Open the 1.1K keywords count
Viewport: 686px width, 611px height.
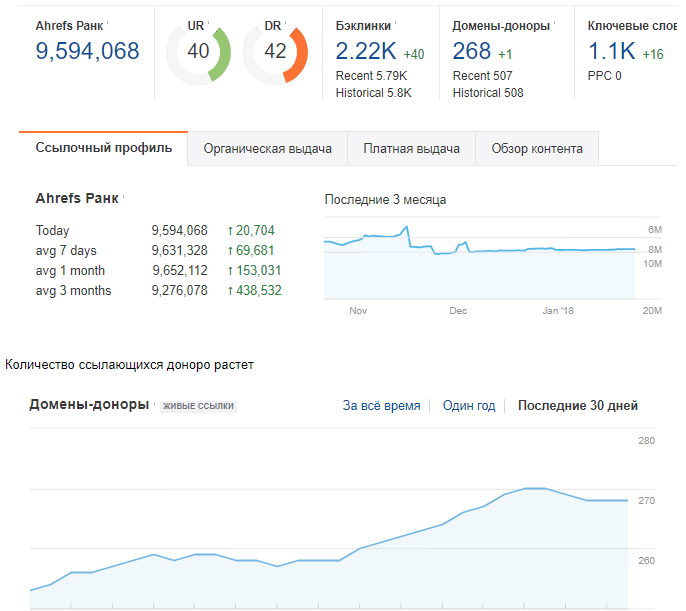[611, 51]
